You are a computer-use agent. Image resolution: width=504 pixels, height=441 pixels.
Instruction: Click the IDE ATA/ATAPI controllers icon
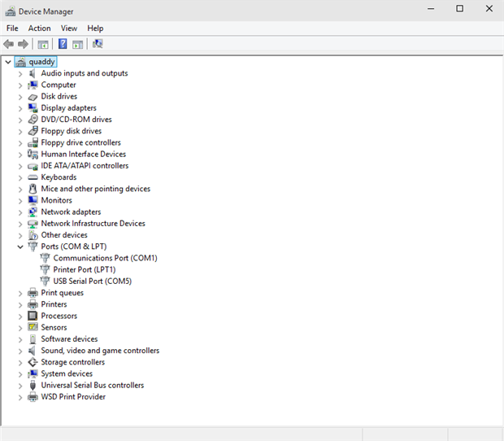[33, 166]
